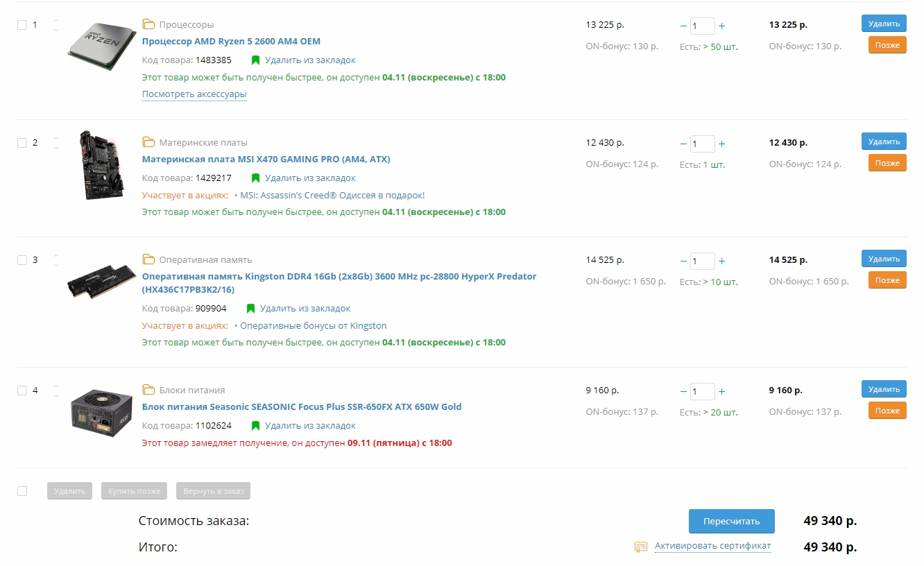Click product code 1102624
The image size is (924, 566).
pyautogui.click(x=214, y=426)
